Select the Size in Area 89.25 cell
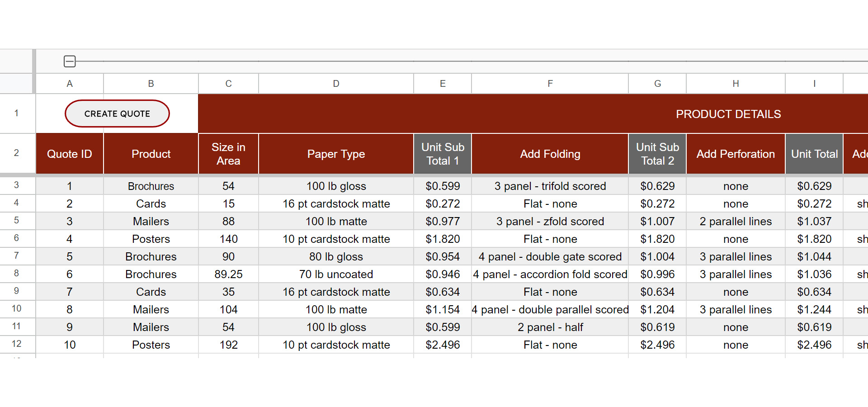The height and width of the screenshot is (407, 868). (x=228, y=274)
